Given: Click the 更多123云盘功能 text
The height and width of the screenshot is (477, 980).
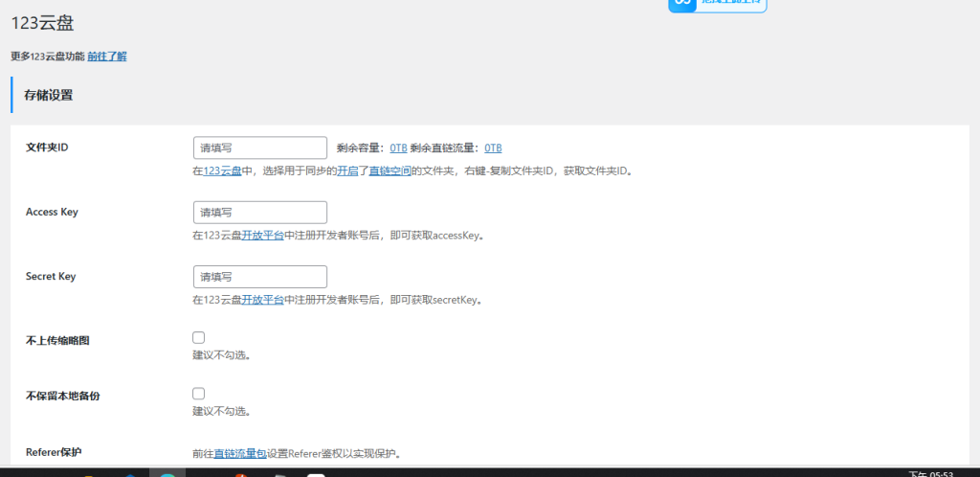Looking at the screenshot, I should point(48,57).
